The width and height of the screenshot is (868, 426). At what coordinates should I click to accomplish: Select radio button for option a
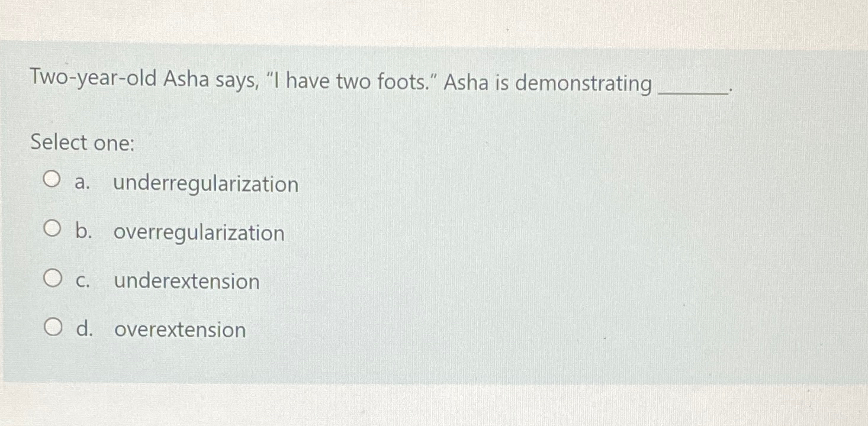(x=53, y=179)
